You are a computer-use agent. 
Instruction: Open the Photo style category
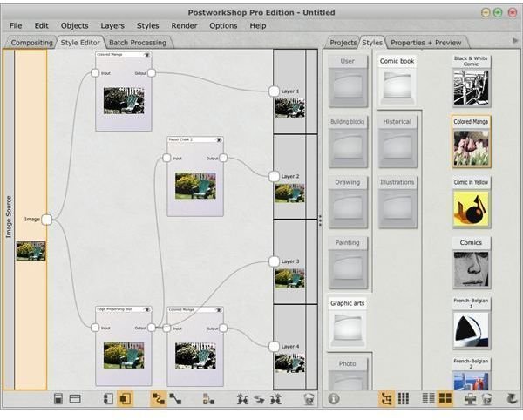[x=348, y=374]
